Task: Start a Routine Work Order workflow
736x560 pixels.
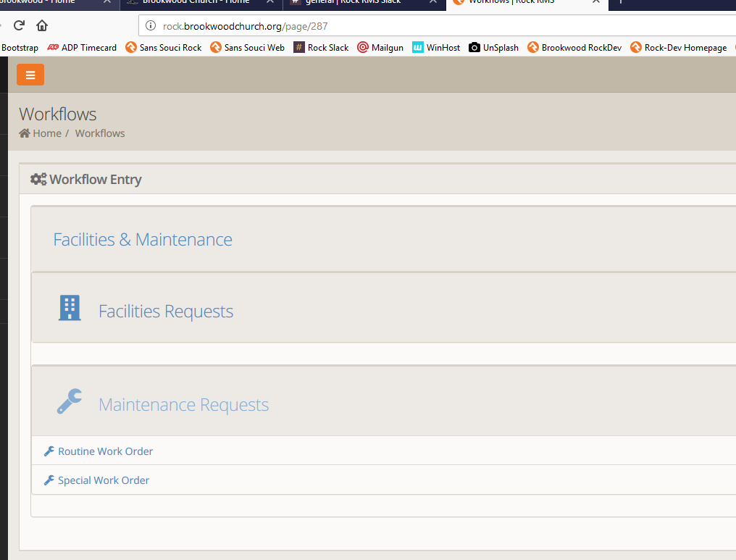Action: click(105, 451)
